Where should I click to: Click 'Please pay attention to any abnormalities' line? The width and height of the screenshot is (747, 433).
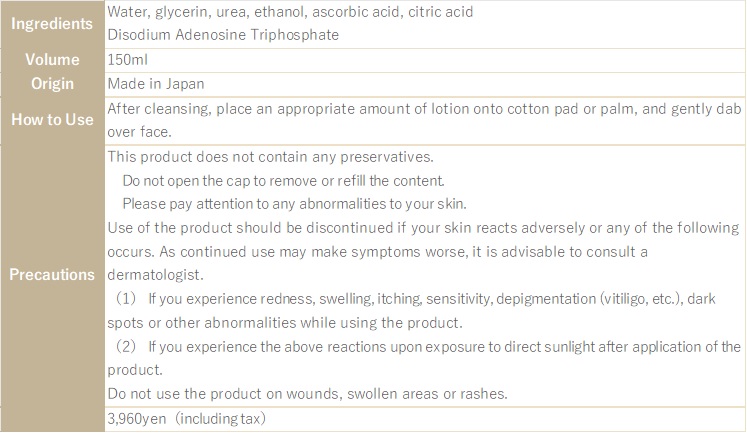pyautogui.click(x=294, y=204)
